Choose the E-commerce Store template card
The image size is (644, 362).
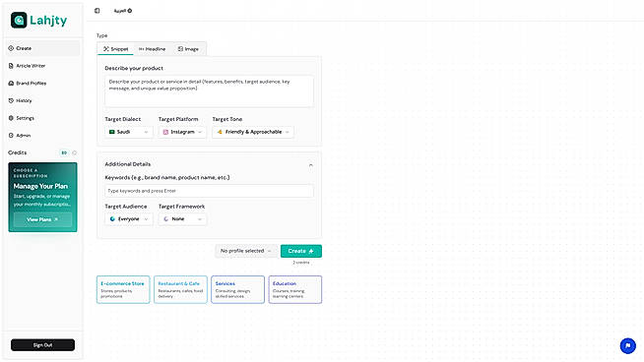point(123,290)
